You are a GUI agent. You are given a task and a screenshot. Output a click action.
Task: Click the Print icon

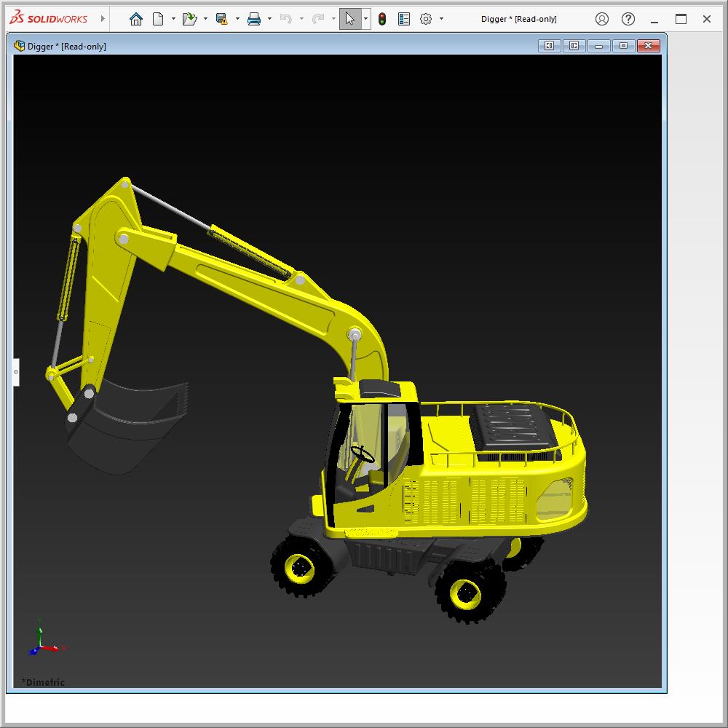tap(254, 19)
